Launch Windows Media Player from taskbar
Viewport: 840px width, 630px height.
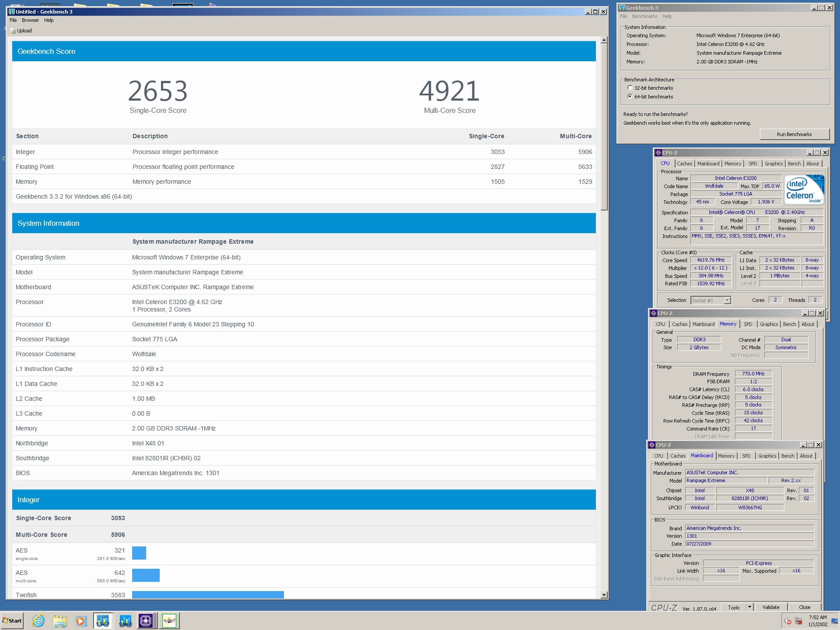click(x=81, y=620)
